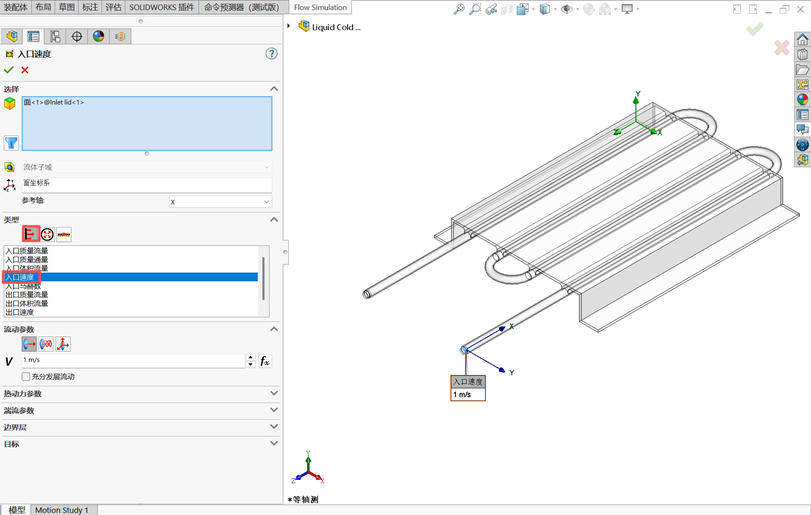Open the 草图 ribbon tab
The width and height of the screenshot is (811, 515).
pos(67,7)
